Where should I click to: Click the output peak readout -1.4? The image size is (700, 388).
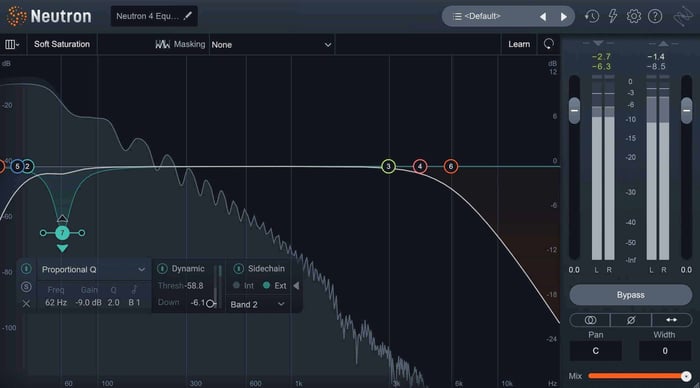click(x=656, y=57)
